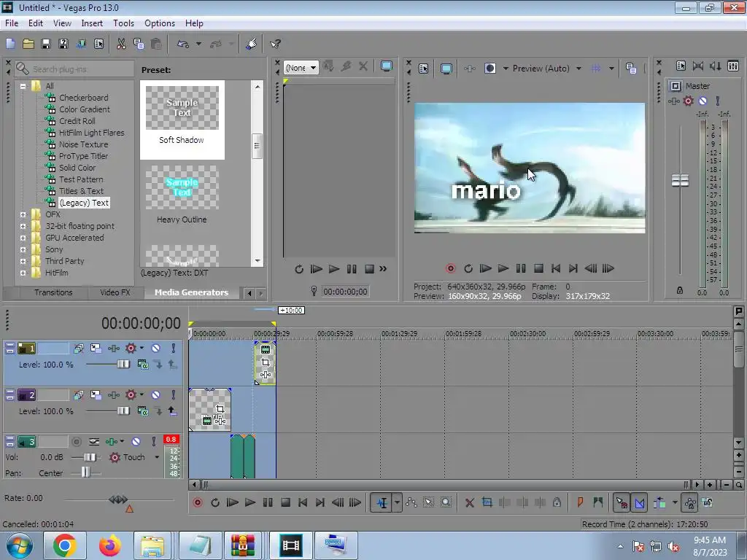Click the Copy icon in main toolbar
The height and width of the screenshot is (560, 747).
point(139,44)
